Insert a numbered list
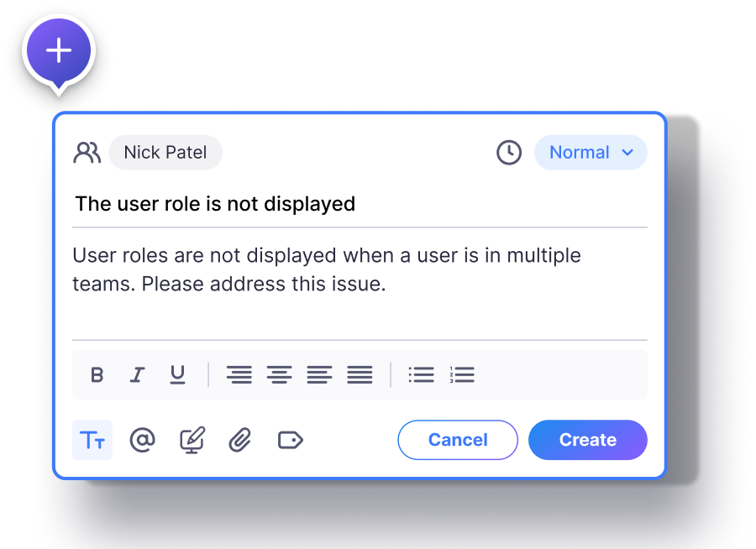 point(462,374)
